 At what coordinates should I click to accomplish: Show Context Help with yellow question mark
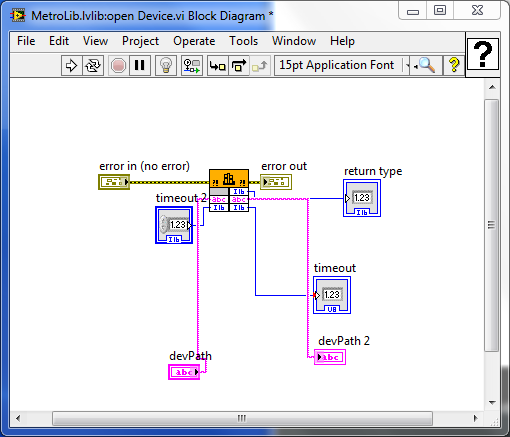tap(454, 65)
